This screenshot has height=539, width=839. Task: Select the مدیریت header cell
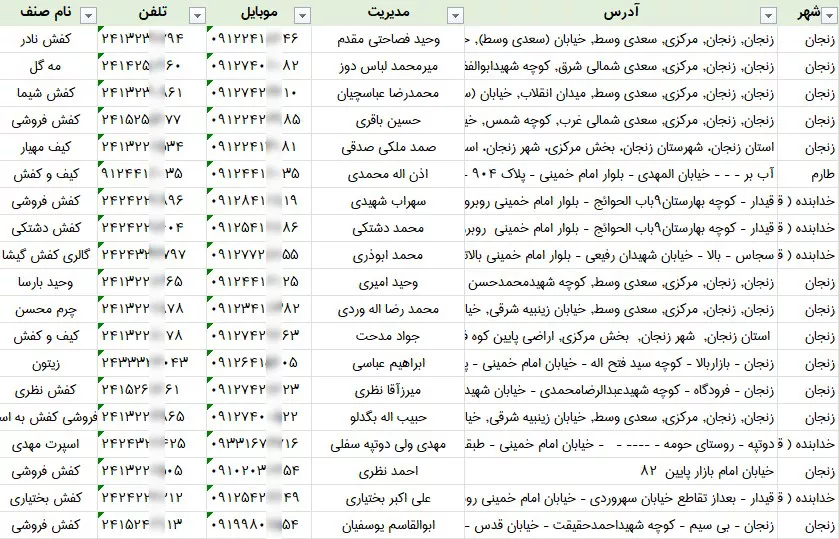(x=388, y=13)
